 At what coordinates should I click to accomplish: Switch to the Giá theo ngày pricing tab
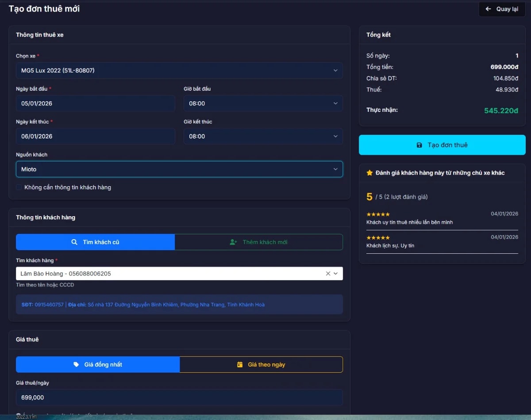pyautogui.click(x=261, y=364)
